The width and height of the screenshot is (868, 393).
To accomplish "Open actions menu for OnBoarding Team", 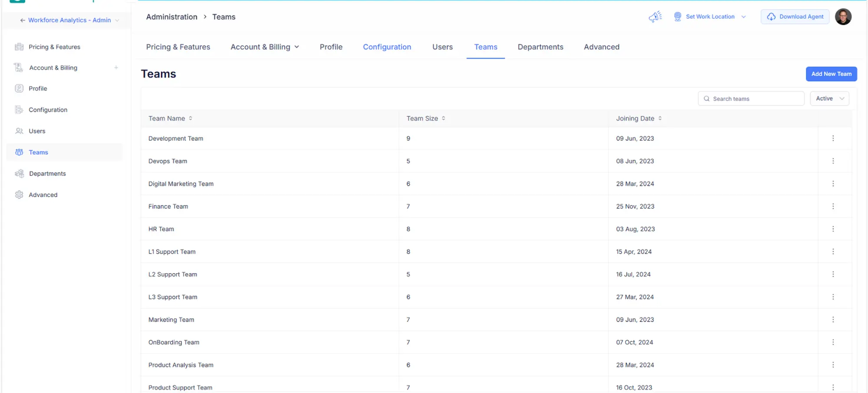I will point(833,342).
